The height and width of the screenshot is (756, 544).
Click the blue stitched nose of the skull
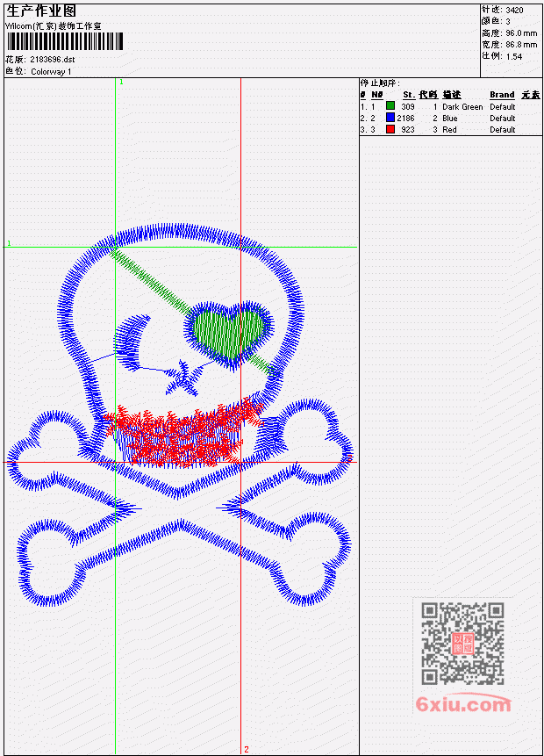[183, 378]
